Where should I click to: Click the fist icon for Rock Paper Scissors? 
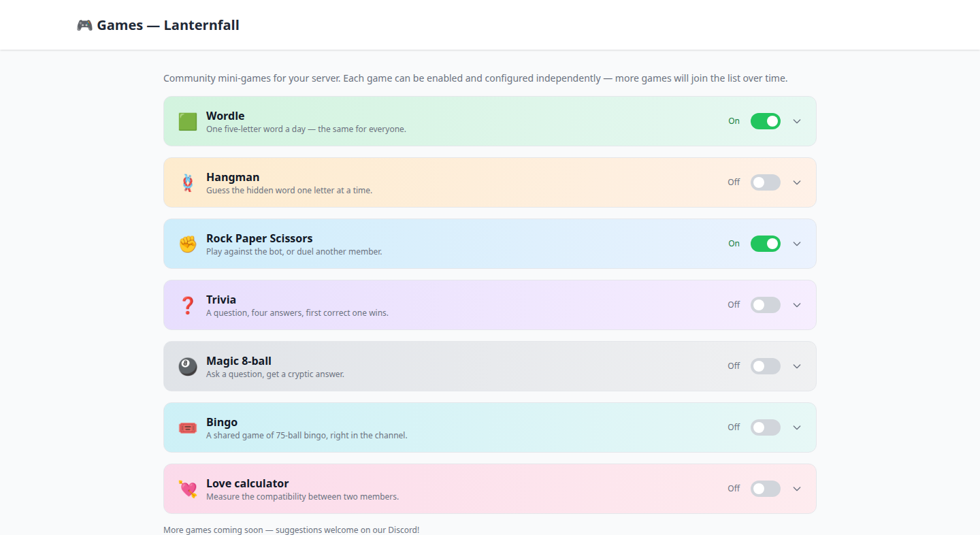(x=188, y=244)
